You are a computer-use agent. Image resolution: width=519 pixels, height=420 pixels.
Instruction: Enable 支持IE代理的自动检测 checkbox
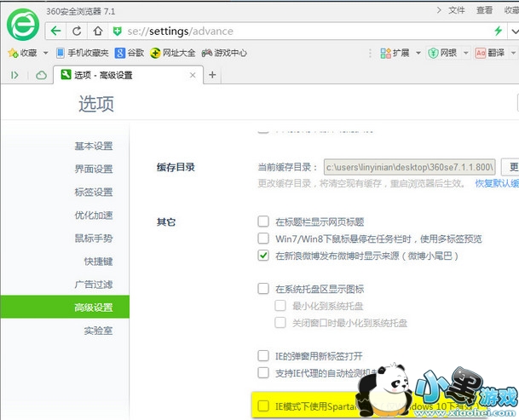tap(263, 372)
